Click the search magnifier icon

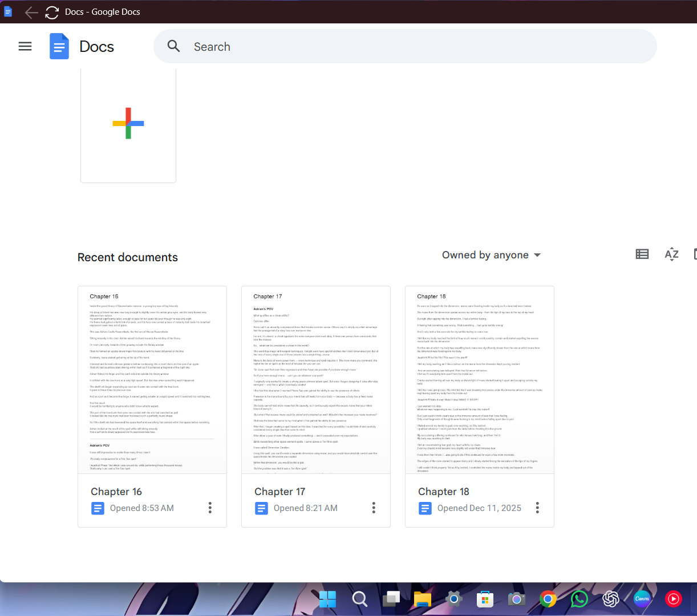[174, 47]
